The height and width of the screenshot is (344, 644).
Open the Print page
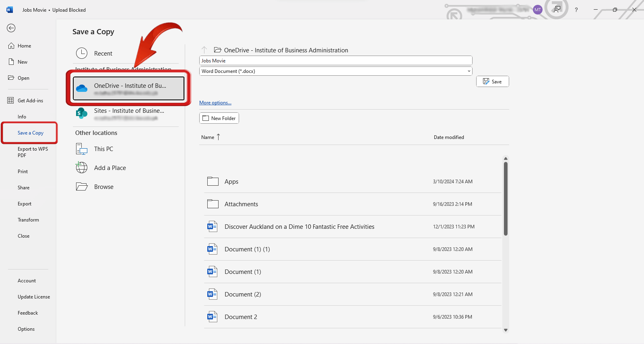tap(23, 172)
